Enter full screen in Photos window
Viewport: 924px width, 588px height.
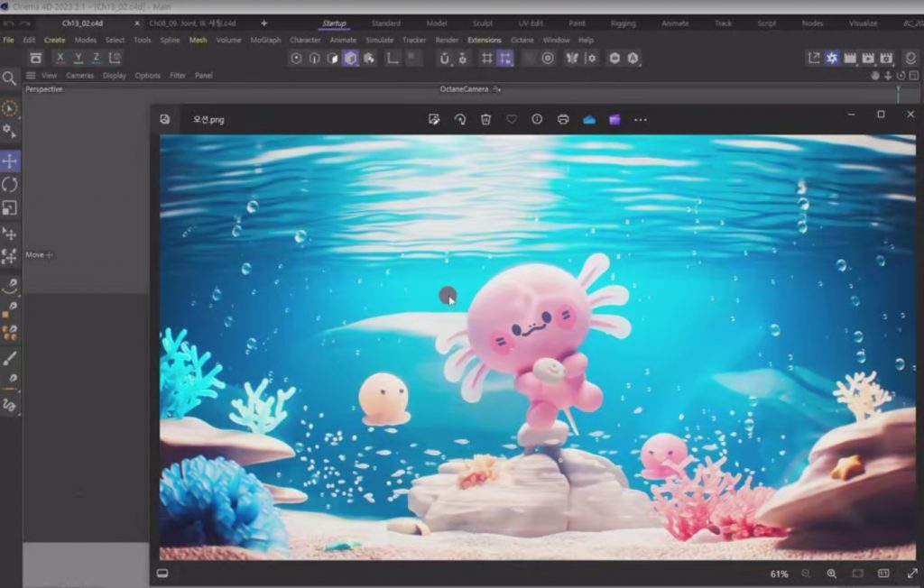(x=912, y=574)
